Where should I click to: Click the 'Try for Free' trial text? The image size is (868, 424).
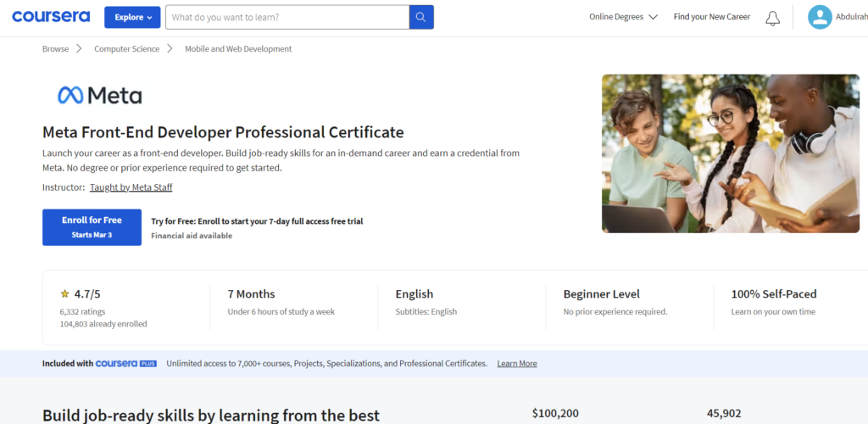257,221
